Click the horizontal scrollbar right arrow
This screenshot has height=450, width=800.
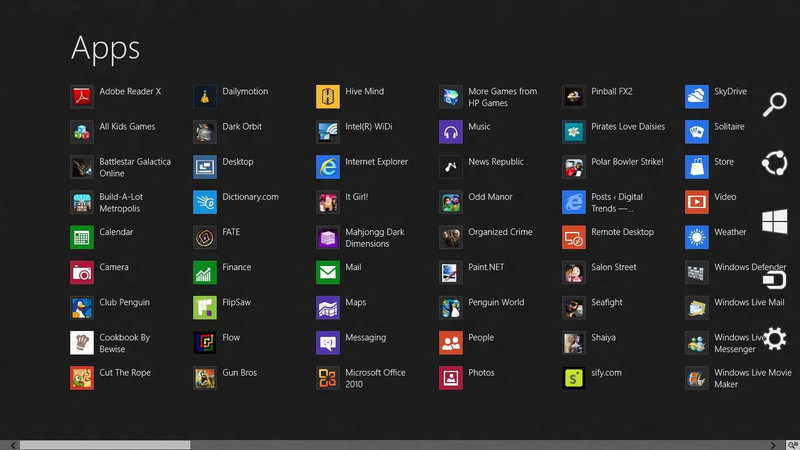click(x=773, y=445)
